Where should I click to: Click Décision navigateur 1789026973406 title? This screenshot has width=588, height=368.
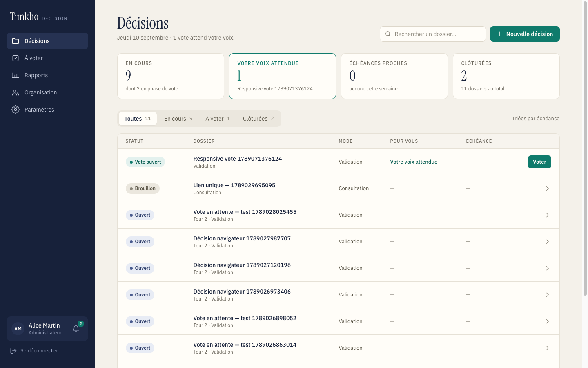[242, 292]
